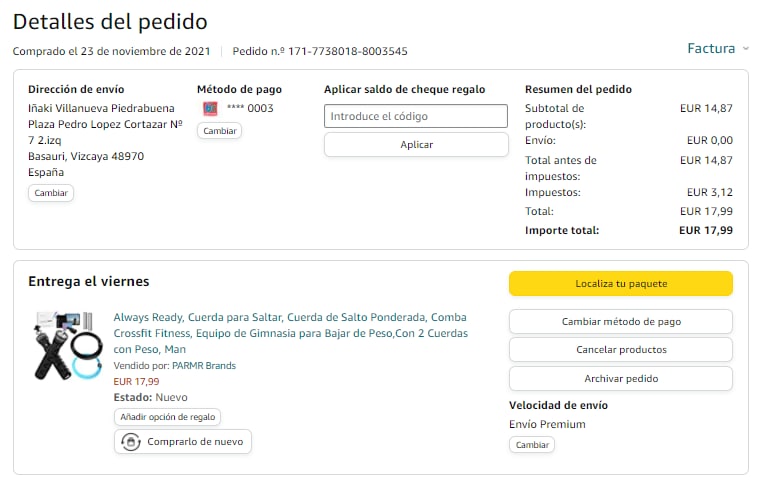The height and width of the screenshot is (493, 766).
Task: Click the Cancelar productos button
Action: pos(620,350)
